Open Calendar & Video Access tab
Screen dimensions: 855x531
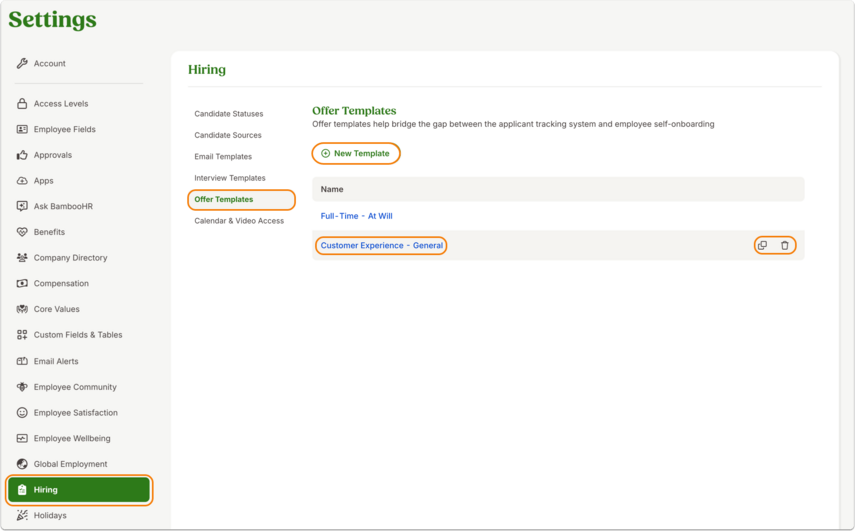239,221
